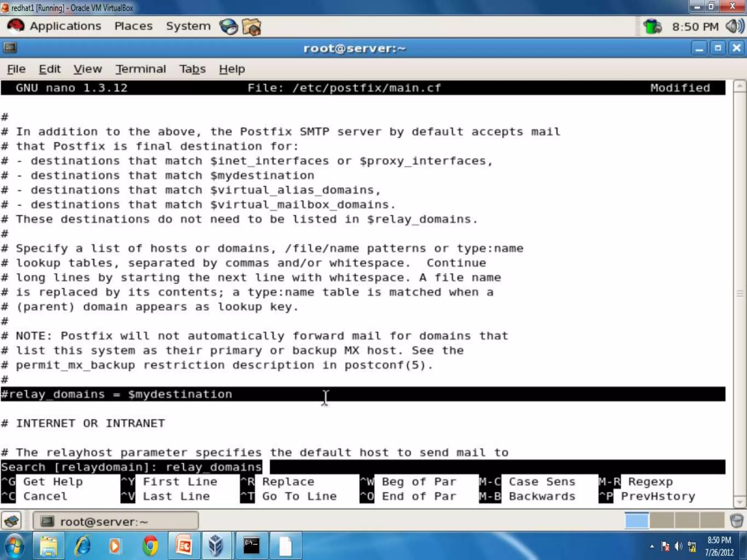Open the trash icon in bottom panel
Image resolution: width=747 pixels, height=560 pixels.
coord(737,521)
